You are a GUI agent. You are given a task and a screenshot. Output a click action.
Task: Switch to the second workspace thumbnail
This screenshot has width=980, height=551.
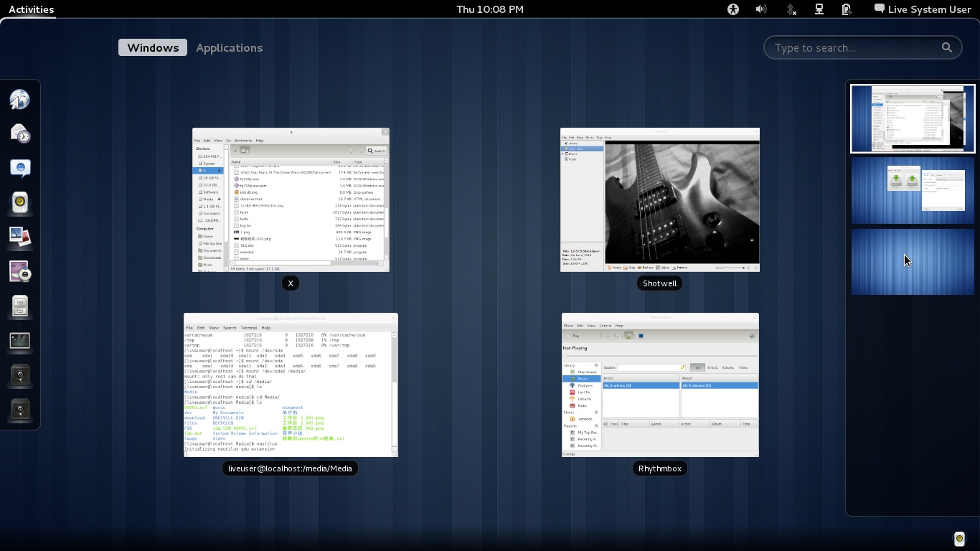[913, 191]
